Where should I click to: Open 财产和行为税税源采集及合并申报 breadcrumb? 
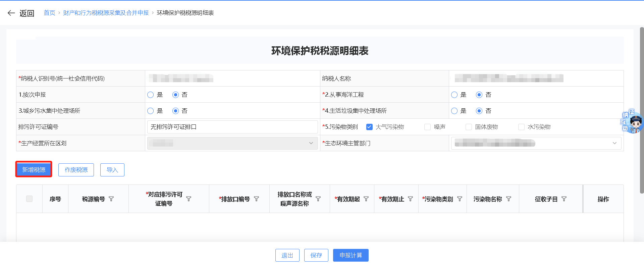(106, 13)
